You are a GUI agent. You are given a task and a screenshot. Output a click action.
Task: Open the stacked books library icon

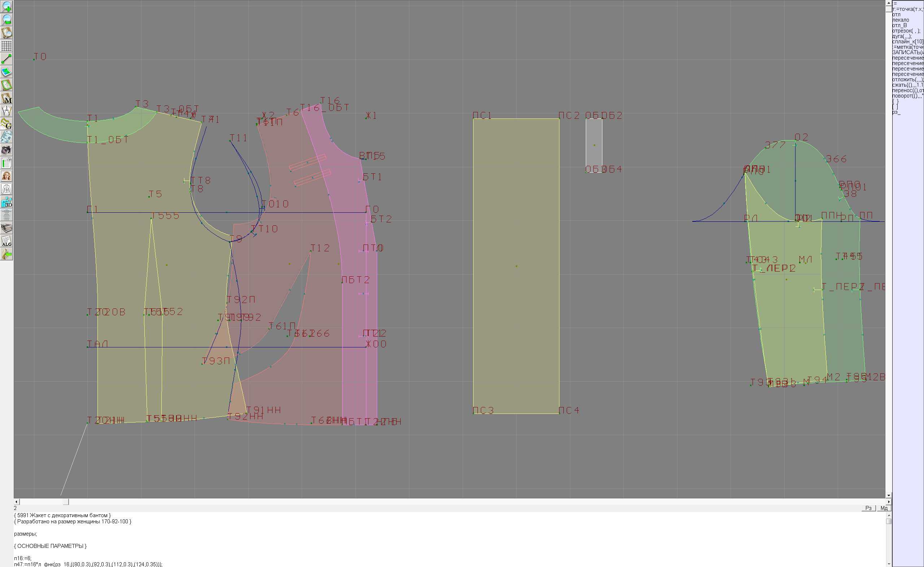pos(6,228)
